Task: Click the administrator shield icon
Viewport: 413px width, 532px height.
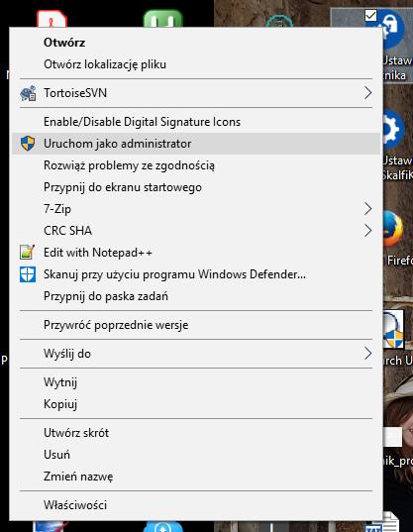Action: 28,144
